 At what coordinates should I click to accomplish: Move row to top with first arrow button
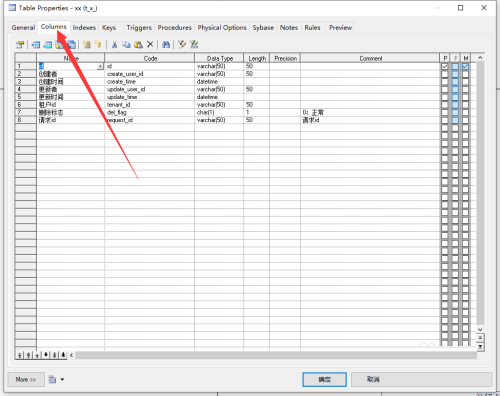(20, 355)
